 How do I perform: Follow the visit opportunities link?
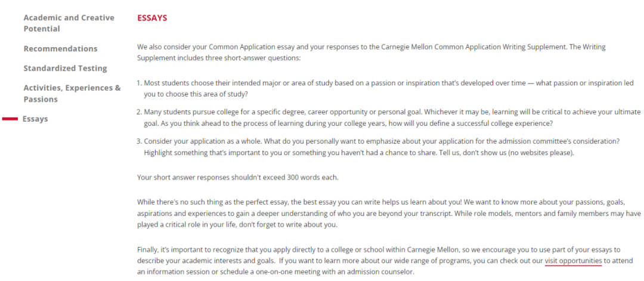tap(574, 261)
